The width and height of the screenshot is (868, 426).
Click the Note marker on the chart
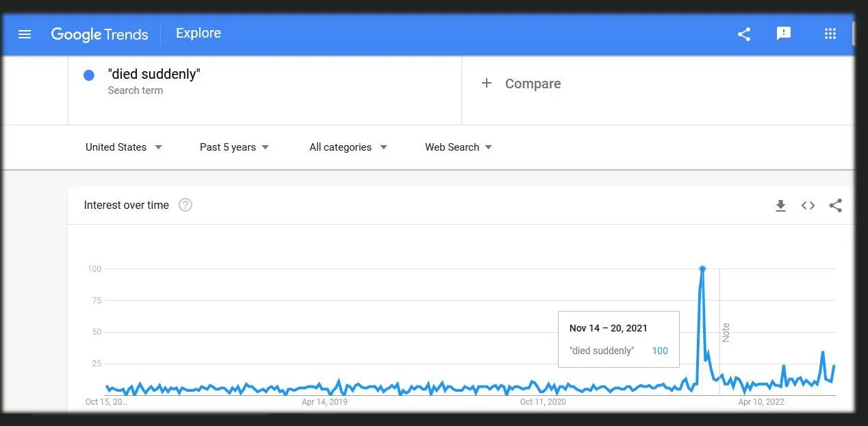click(x=726, y=332)
